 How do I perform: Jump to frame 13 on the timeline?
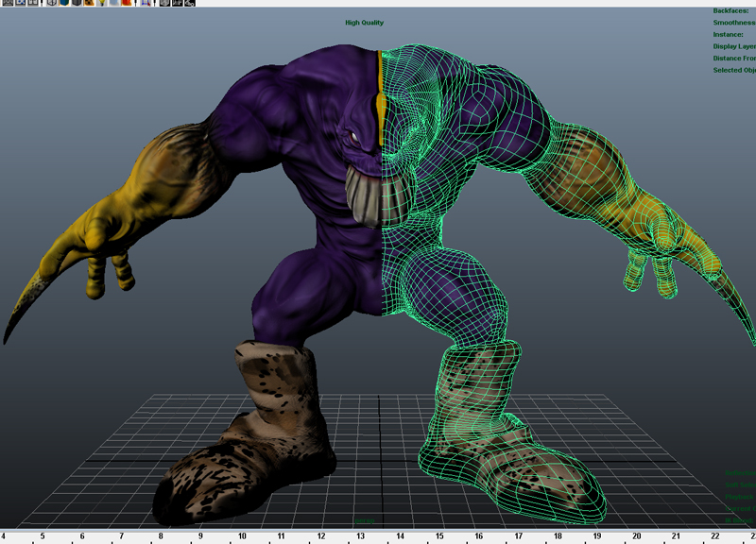[360, 536]
